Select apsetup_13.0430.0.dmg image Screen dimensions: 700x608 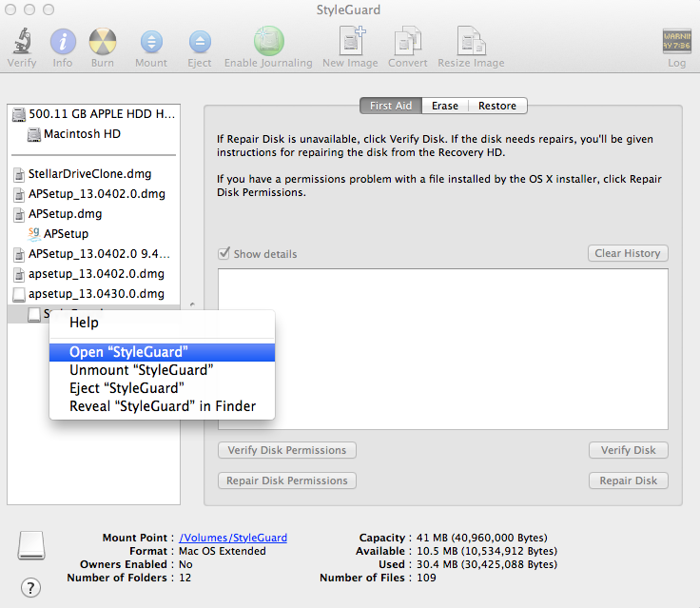94,294
